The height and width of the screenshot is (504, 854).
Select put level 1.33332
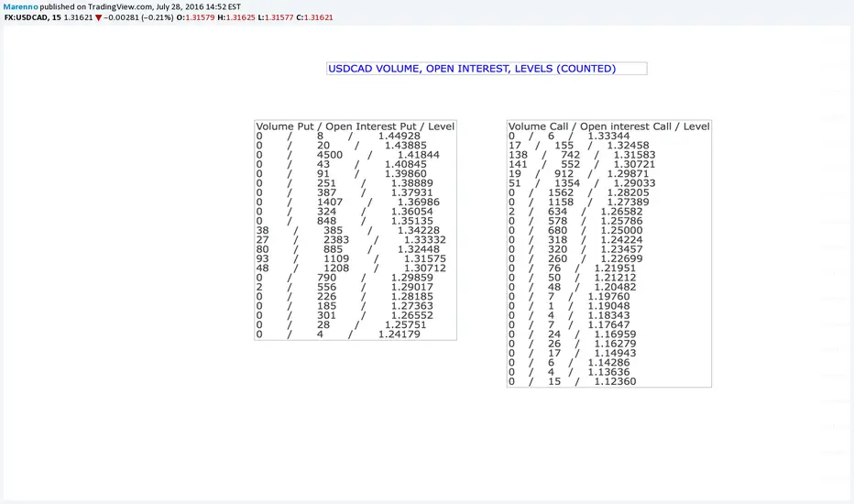pyautogui.click(x=425, y=240)
